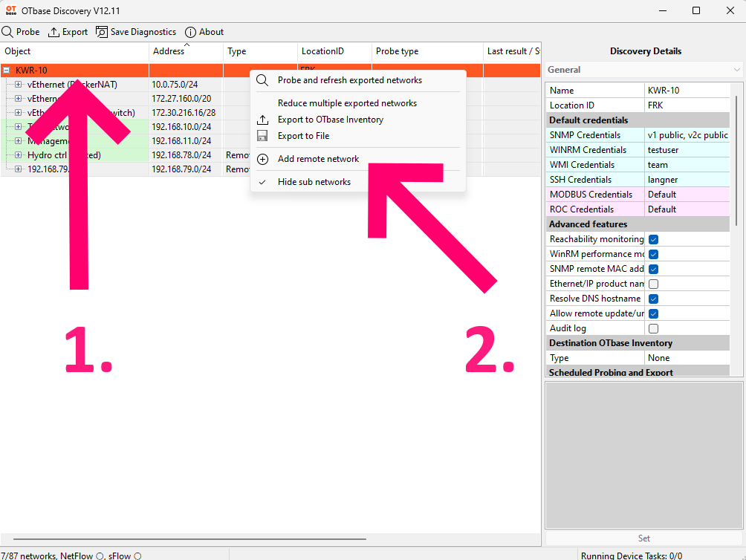Select SSH Credentials value 'langner'

687,179
